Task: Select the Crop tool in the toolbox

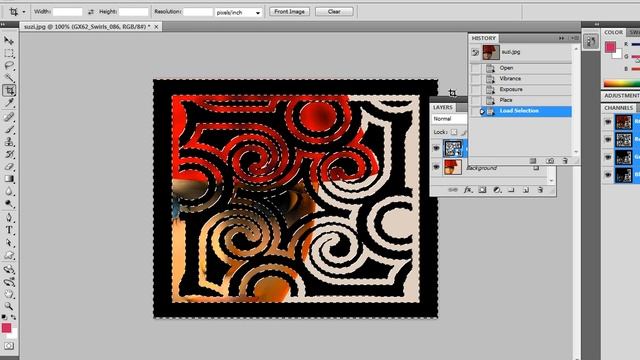Action: click(9, 90)
